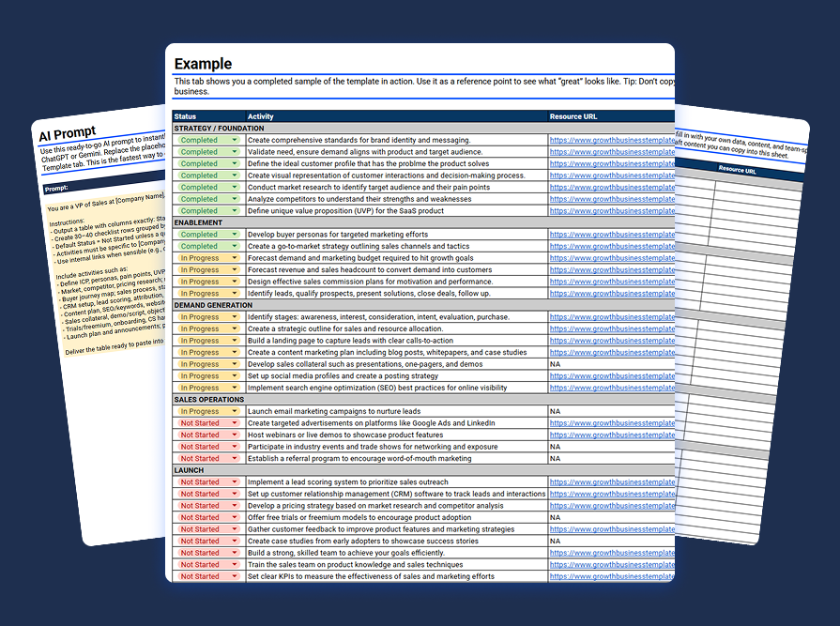
Task: Open status dropdown for Validate need row
Action: (234, 151)
